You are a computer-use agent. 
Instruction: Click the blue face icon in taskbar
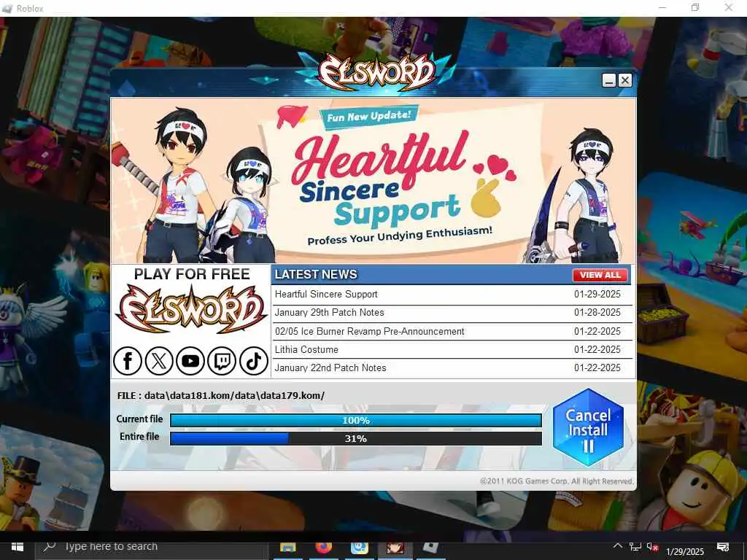pos(359,548)
